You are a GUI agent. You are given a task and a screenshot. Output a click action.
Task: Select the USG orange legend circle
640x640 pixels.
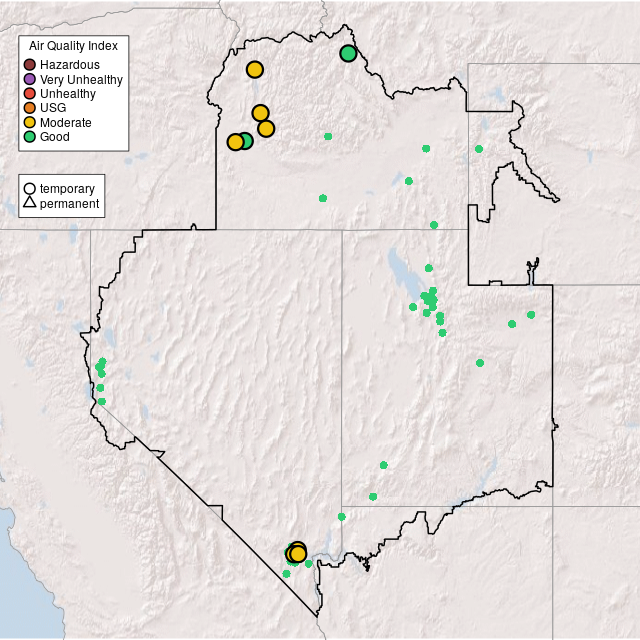pyautogui.click(x=30, y=108)
